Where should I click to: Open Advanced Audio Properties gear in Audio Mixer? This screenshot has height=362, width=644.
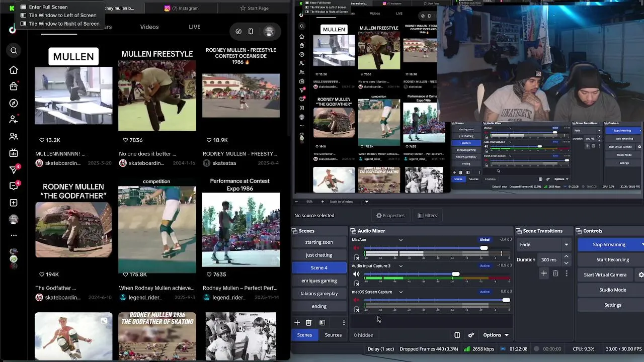pos(471,335)
